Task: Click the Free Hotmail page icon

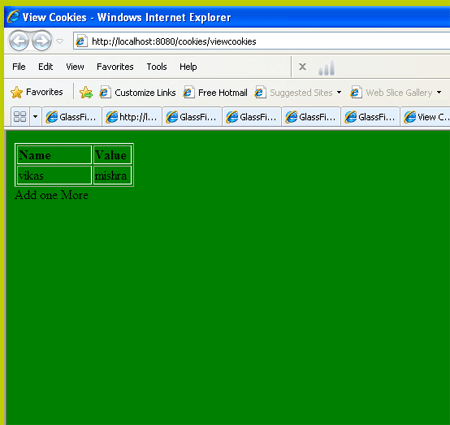Action: [x=189, y=92]
